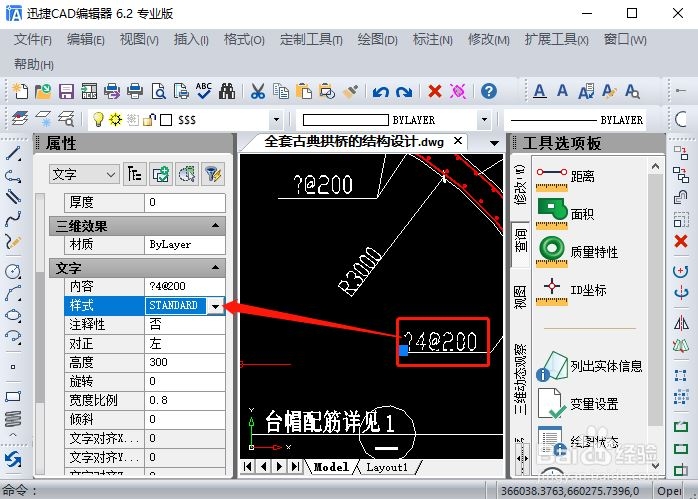Click the 材质 ByLayer value

pyautogui.click(x=185, y=244)
